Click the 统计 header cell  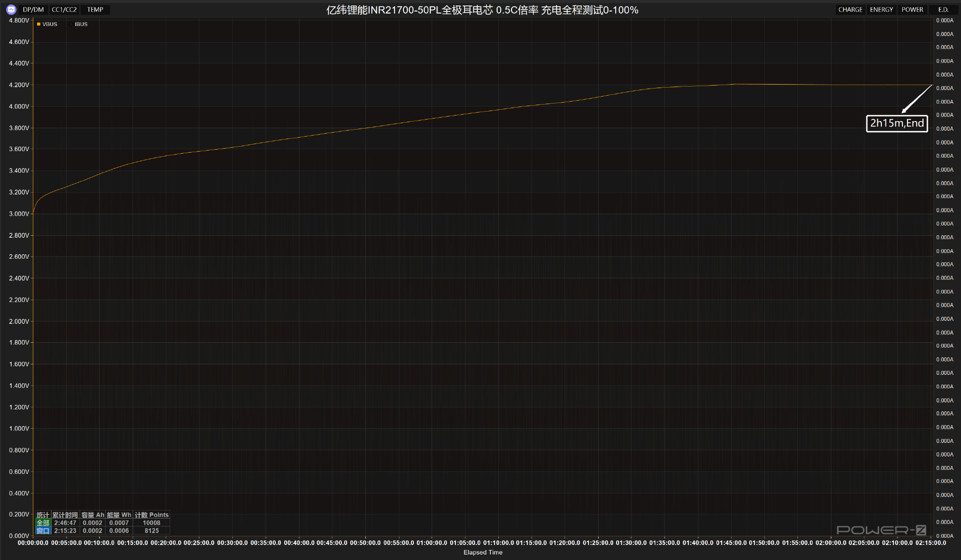pyautogui.click(x=43, y=515)
